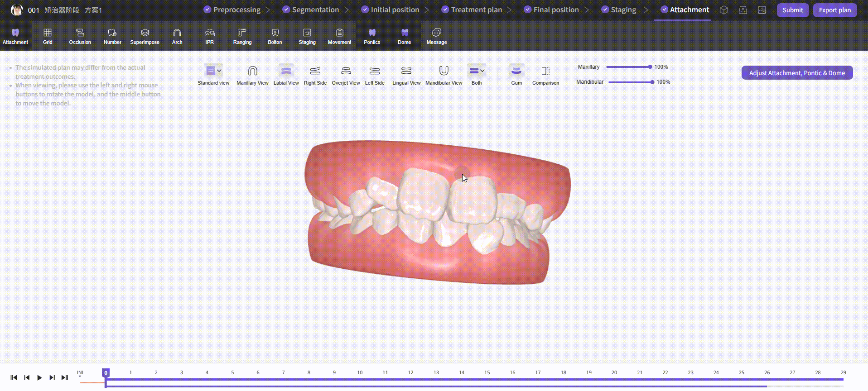The width and height of the screenshot is (868, 391).
Task: Enable Superimpose view
Action: point(145,36)
